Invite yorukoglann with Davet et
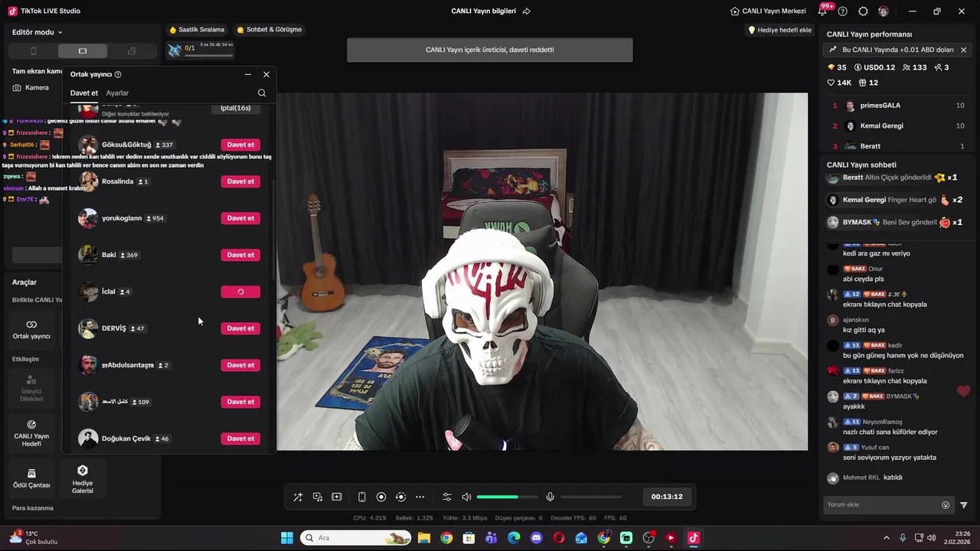Viewport: 980px width, 551px height. (240, 218)
